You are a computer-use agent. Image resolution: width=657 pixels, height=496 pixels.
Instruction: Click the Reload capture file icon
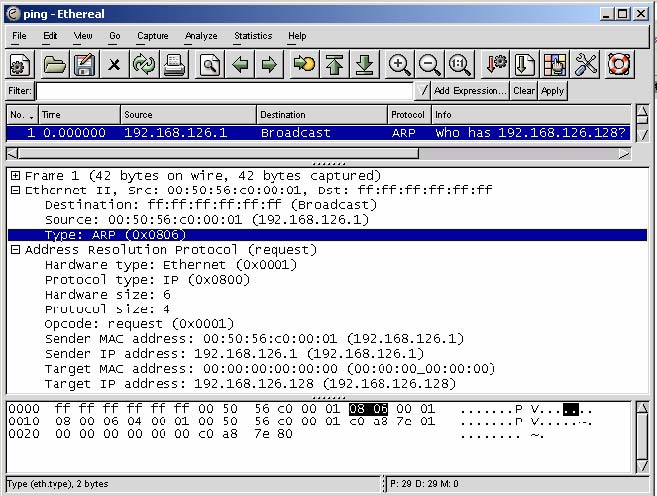click(x=144, y=65)
